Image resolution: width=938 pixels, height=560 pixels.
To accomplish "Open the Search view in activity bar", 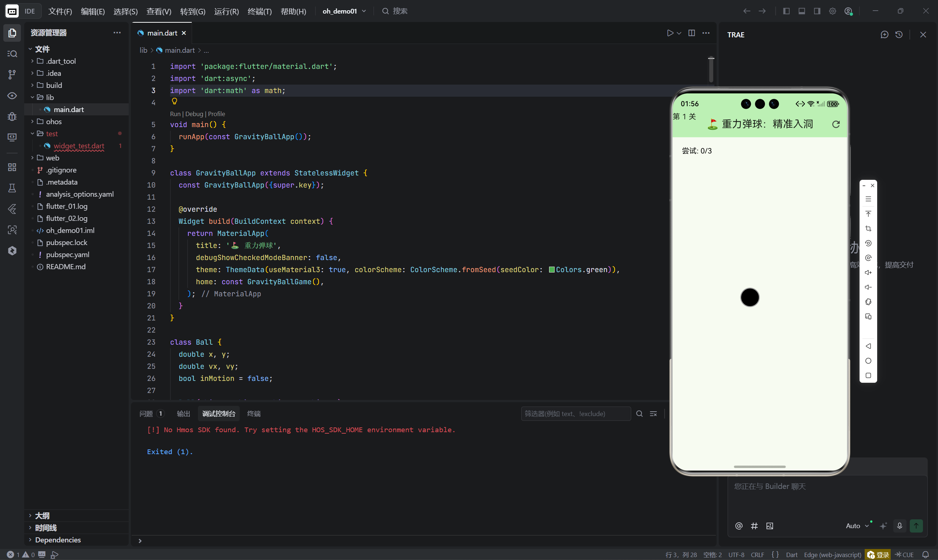I will coord(12,53).
